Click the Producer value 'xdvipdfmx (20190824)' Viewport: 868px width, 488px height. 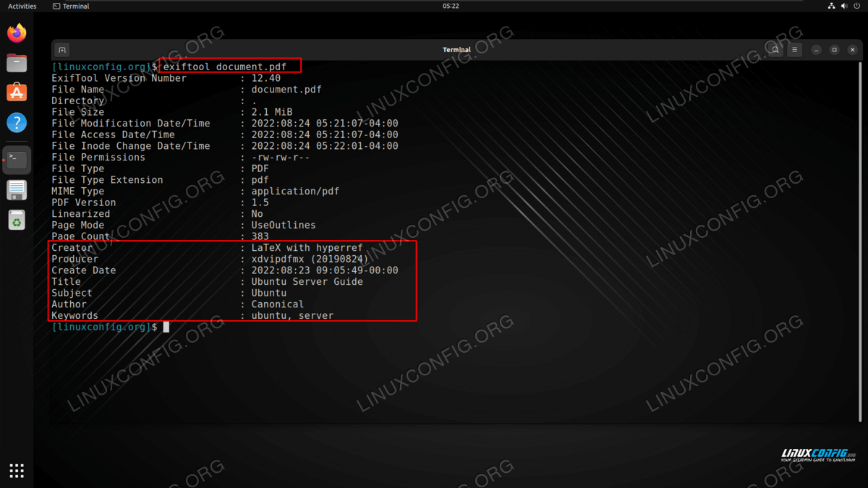[310, 259]
